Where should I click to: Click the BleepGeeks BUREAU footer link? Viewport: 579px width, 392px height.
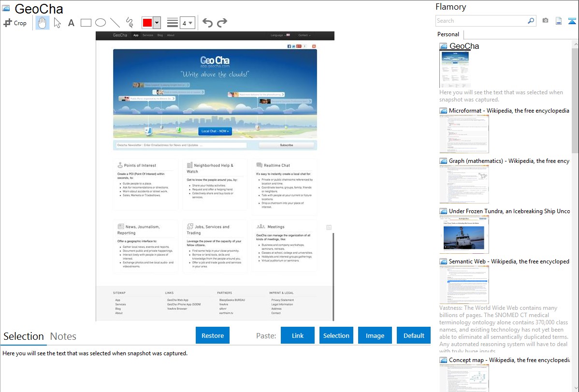pyautogui.click(x=232, y=300)
